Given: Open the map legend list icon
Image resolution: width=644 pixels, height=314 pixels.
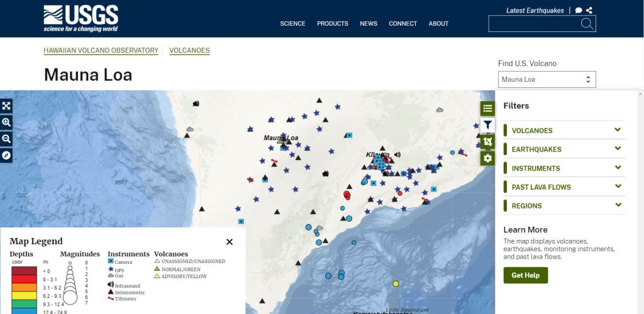Looking at the screenshot, I should coord(488,109).
